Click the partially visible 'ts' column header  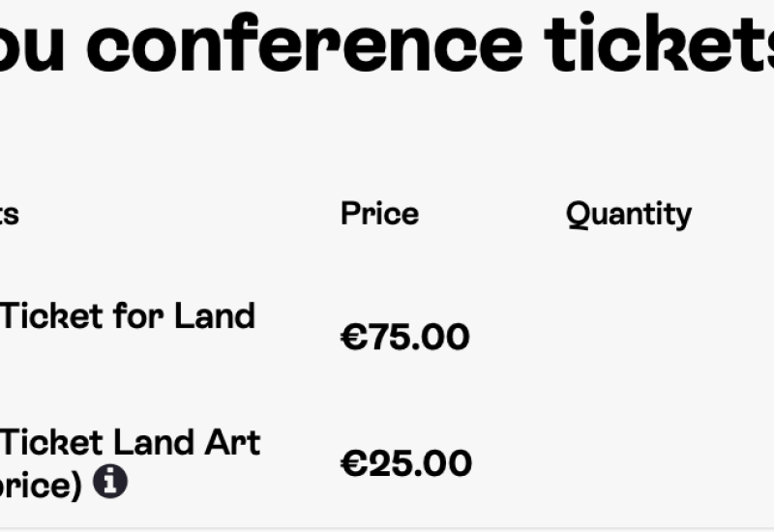click(10, 215)
